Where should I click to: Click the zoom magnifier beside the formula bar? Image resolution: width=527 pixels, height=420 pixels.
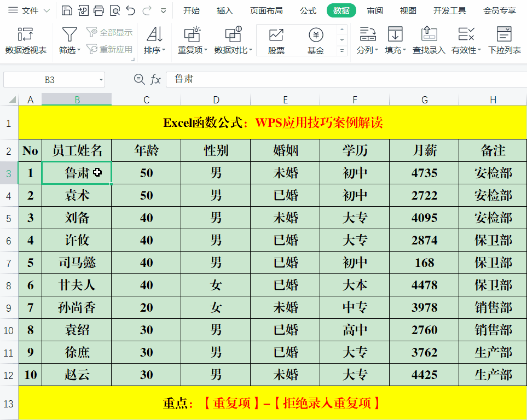(x=139, y=80)
